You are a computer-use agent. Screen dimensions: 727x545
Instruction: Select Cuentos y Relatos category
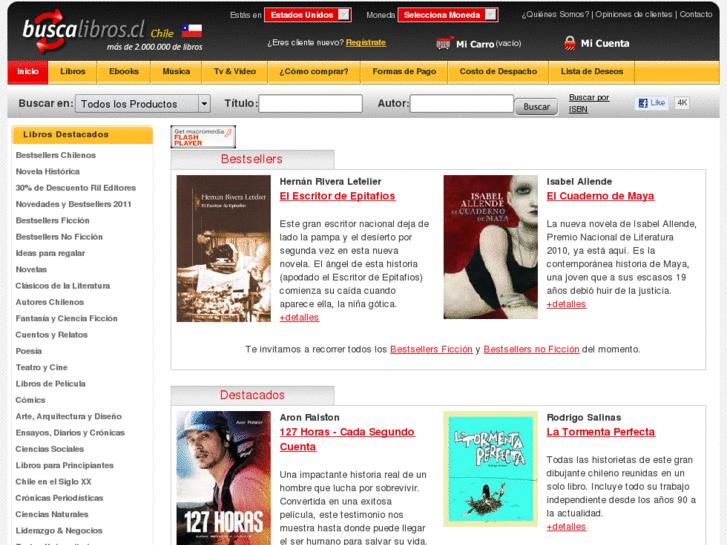51,334
